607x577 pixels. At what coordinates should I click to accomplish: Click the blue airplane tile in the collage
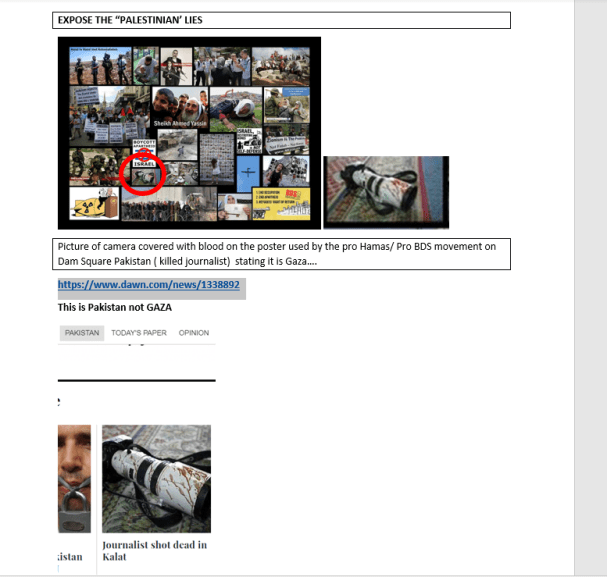(x=249, y=172)
